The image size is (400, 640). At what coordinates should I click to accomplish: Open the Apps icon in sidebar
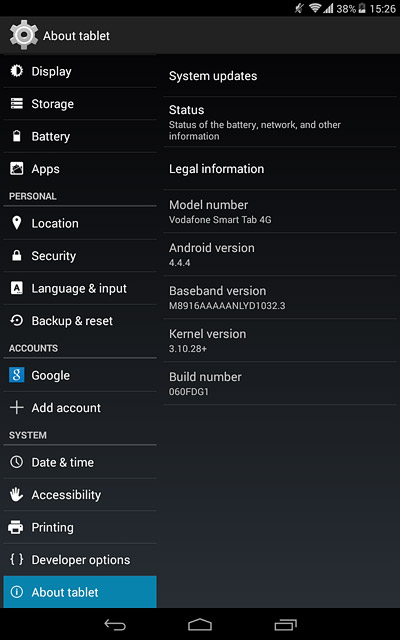click(17, 169)
